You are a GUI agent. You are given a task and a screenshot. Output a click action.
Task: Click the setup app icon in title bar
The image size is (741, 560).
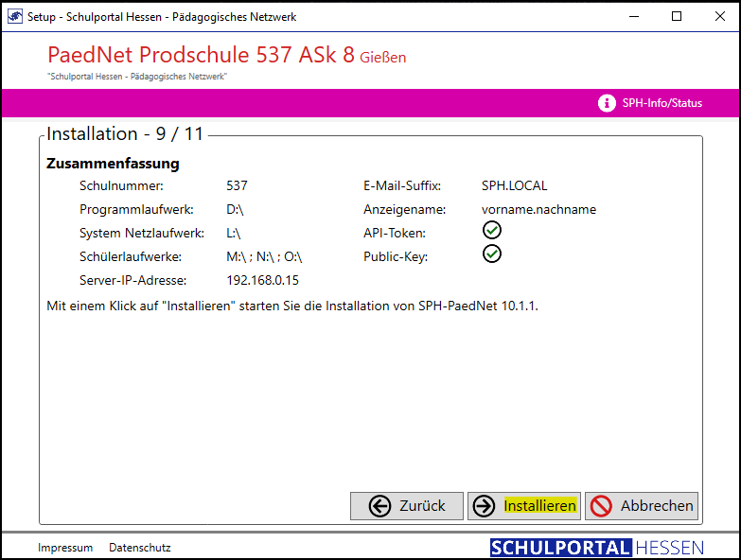[14, 16]
